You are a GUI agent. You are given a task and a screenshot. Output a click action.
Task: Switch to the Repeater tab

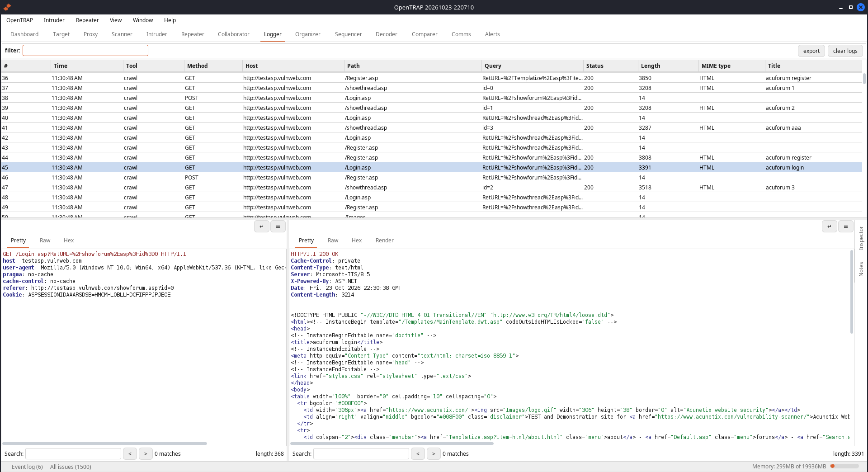pyautogui.click(x=193, y=34)
